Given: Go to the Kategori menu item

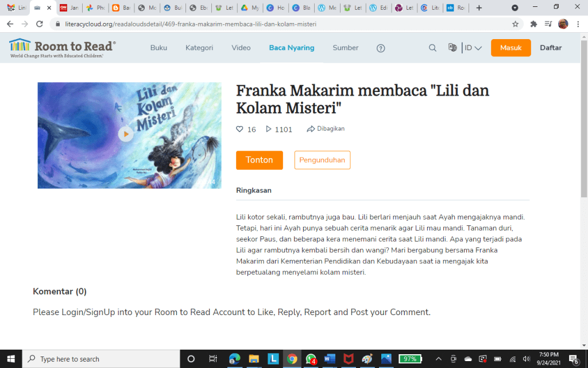Looking at the screenshot, I should (x=199, y=48).
